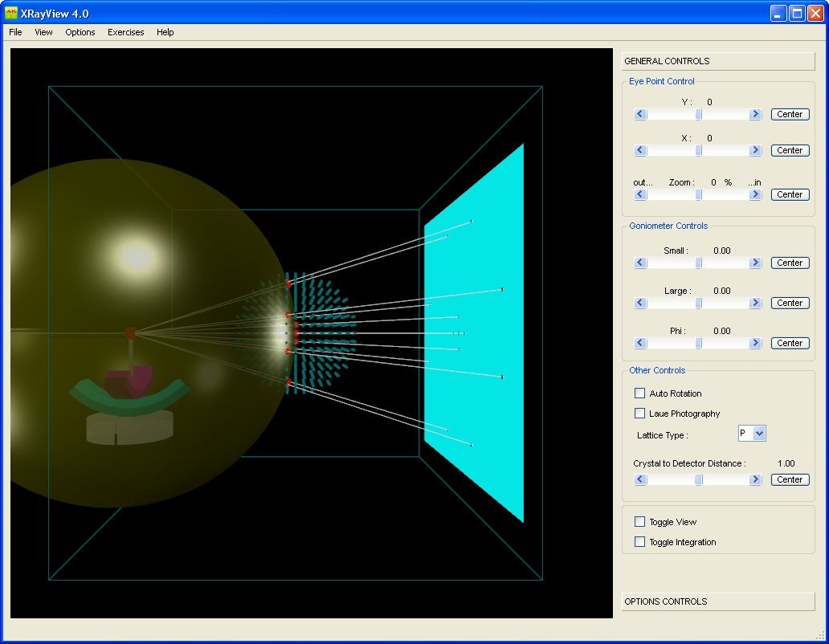Expand the OPTIONS CONTROLS panel
The image size is (829, 644).
pyautogui.click(x=718, y=601)
